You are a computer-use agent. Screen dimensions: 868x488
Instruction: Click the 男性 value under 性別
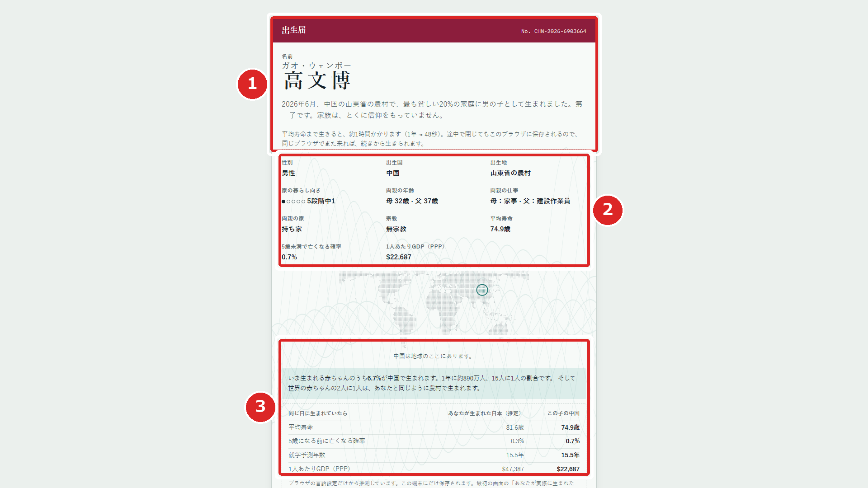288,173
